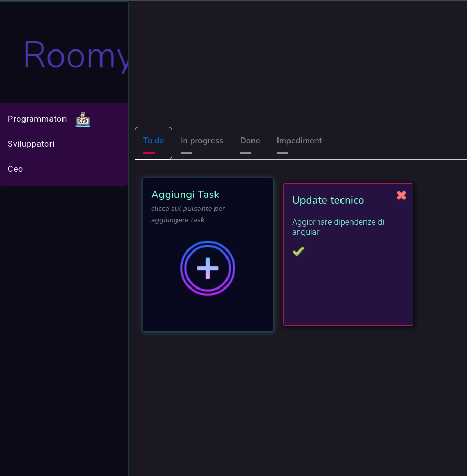Open the Ceo room

coord(15,169)
